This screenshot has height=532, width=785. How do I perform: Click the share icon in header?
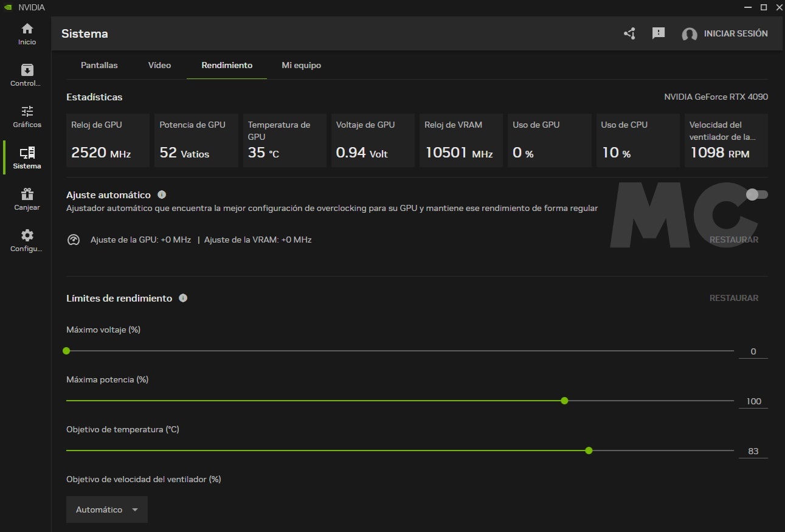click(629, 33)
